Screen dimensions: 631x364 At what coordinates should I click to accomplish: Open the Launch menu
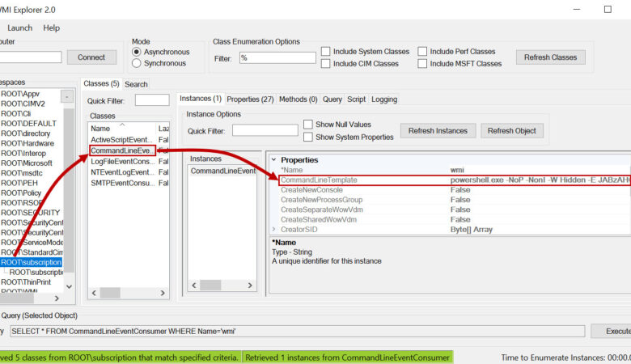19,28
